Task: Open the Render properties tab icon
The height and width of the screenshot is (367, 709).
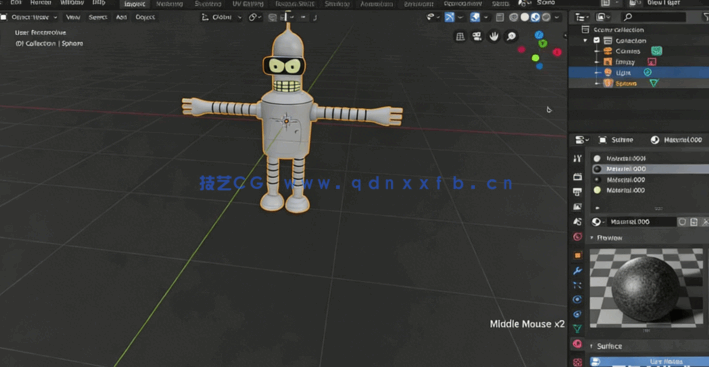Action: [x=577, y=176]
